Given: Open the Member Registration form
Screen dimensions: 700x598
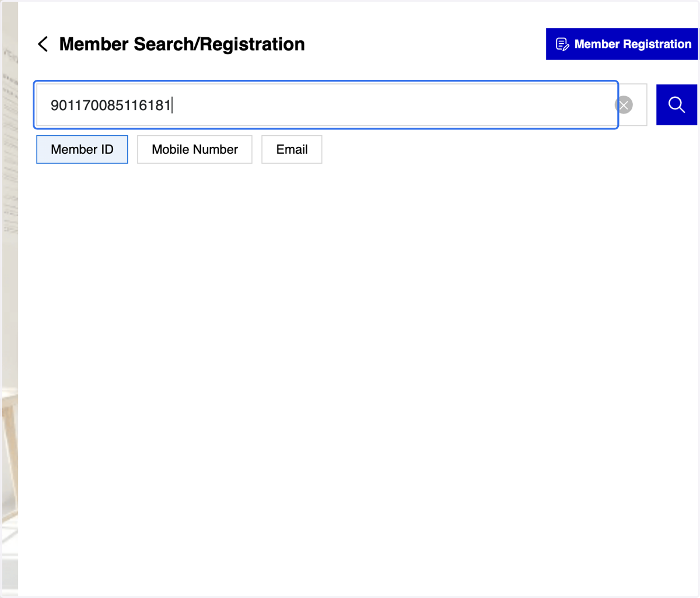Looking at the screenshot, I should tap(622, 44).
